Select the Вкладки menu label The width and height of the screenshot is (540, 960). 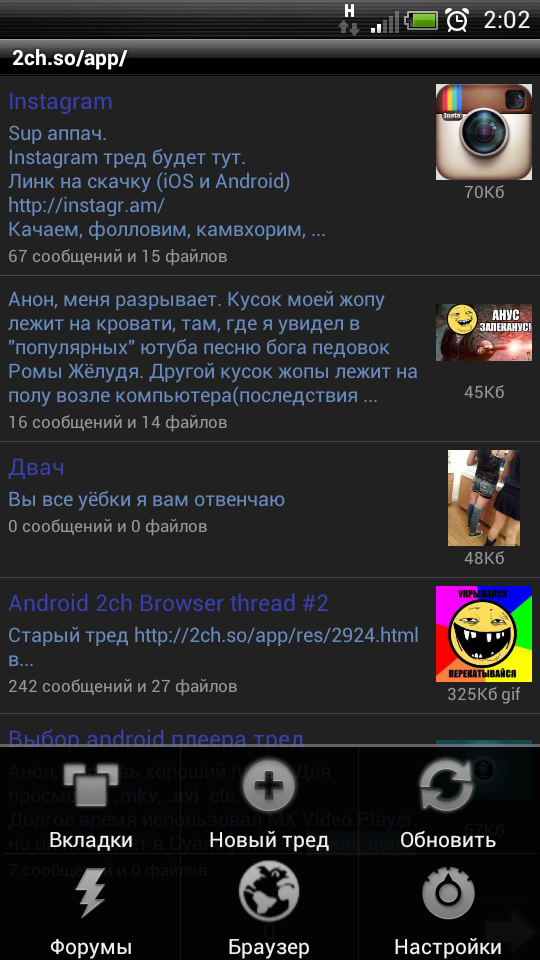(91, 840)
